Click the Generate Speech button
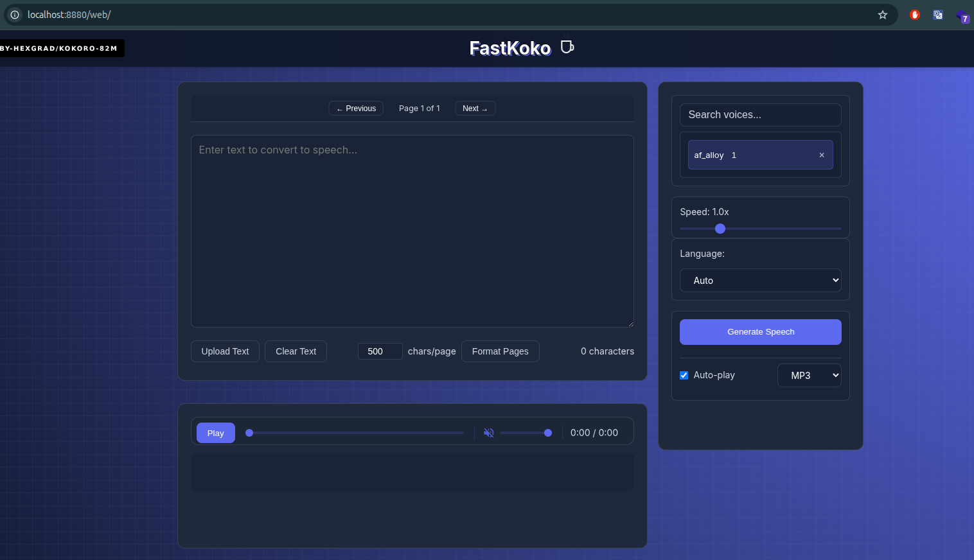 [x=760, y=332]
